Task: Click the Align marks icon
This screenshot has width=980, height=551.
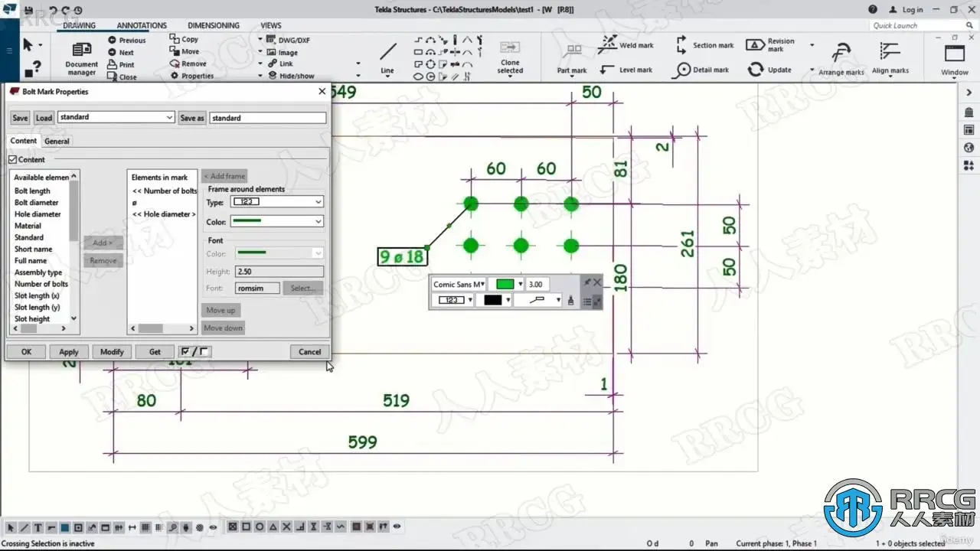Action: (890, 51)
